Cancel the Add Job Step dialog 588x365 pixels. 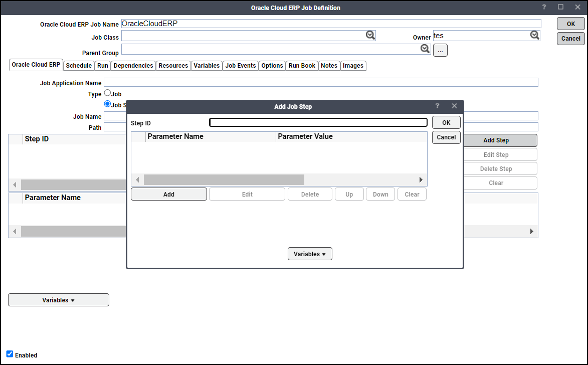446,137
